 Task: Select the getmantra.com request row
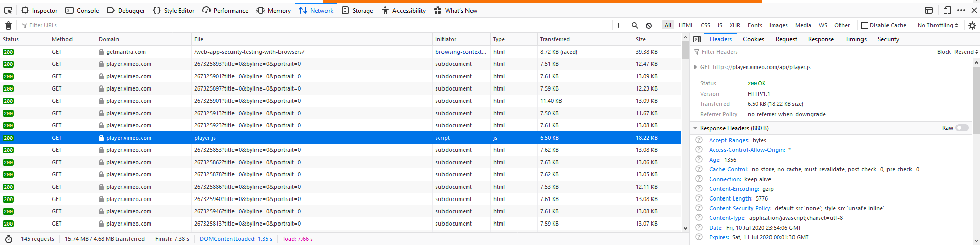340,52
